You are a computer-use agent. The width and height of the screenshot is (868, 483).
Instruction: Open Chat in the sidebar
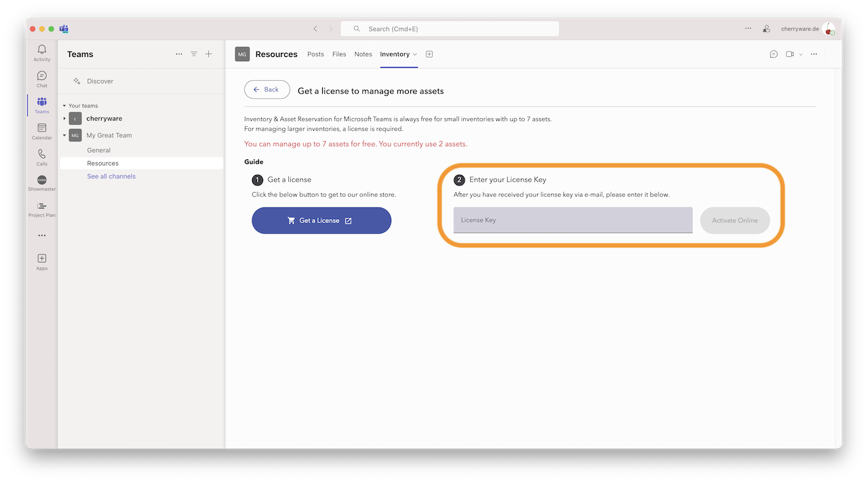[x=42, y=79]
